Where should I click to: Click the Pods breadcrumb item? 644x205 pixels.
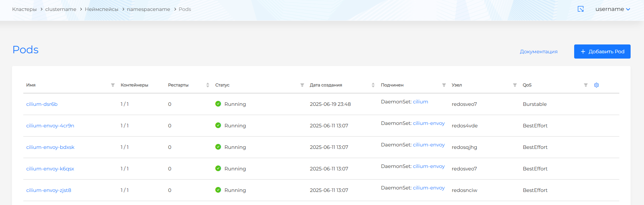point(185,9)
